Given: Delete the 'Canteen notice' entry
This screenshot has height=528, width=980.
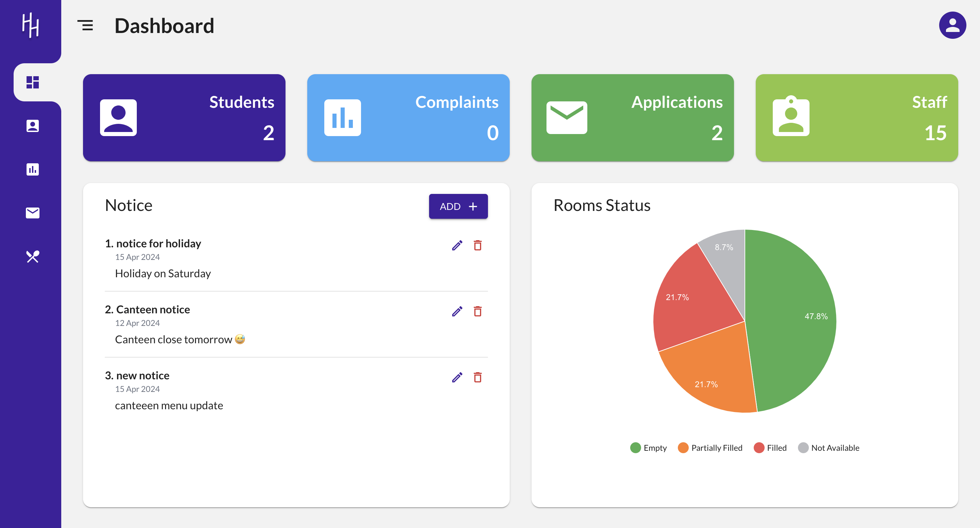Looking at the screenshot, I should point(477,311).
